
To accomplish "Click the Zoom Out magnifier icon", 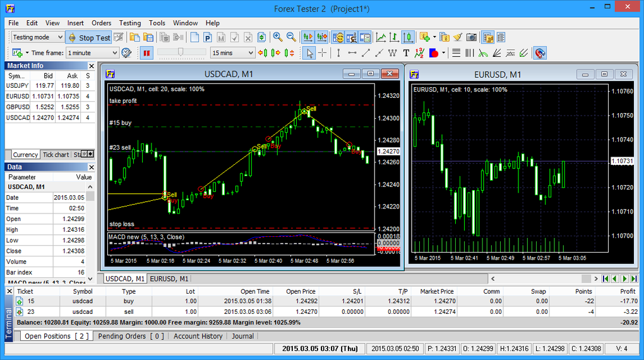I will 291,37.
